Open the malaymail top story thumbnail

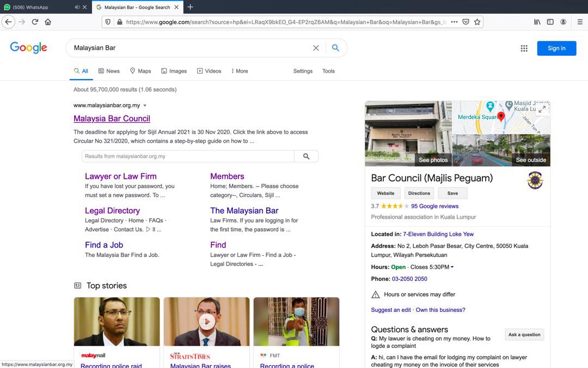click(117, 322)
